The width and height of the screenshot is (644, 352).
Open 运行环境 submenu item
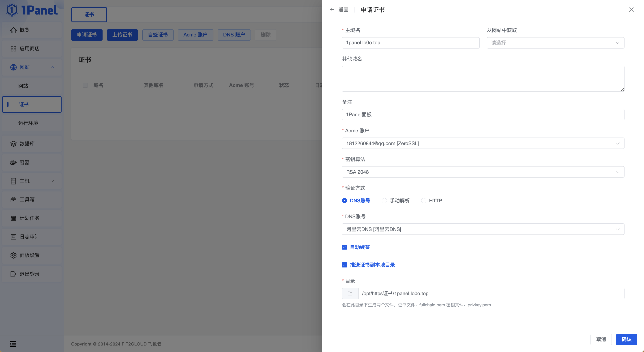pos(32,123)
